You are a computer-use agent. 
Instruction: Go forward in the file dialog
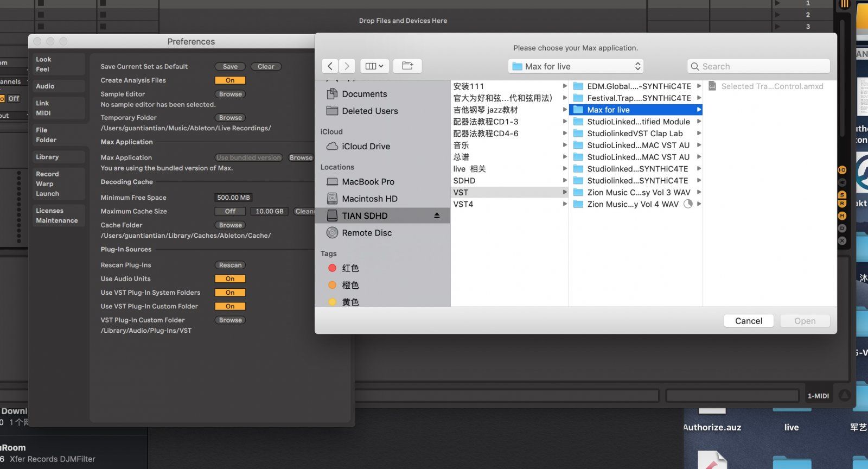(347, 66)
